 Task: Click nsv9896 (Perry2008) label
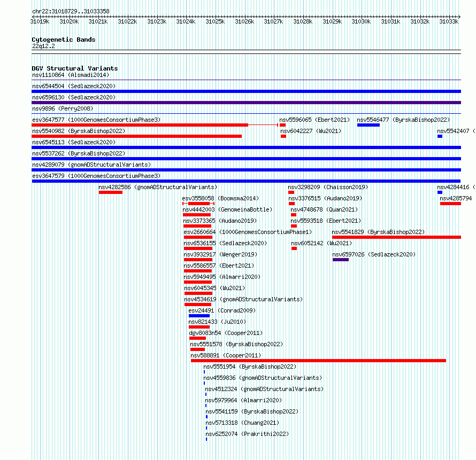63,108
